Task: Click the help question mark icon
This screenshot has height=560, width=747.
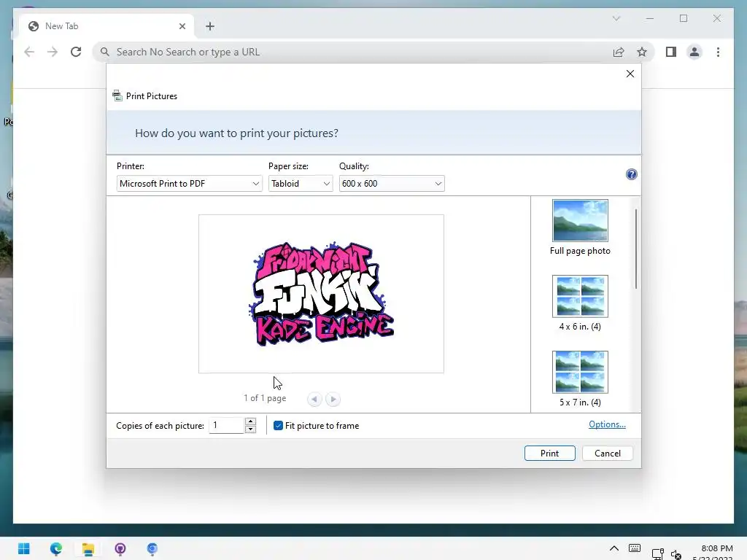Action: coord(631,174)
